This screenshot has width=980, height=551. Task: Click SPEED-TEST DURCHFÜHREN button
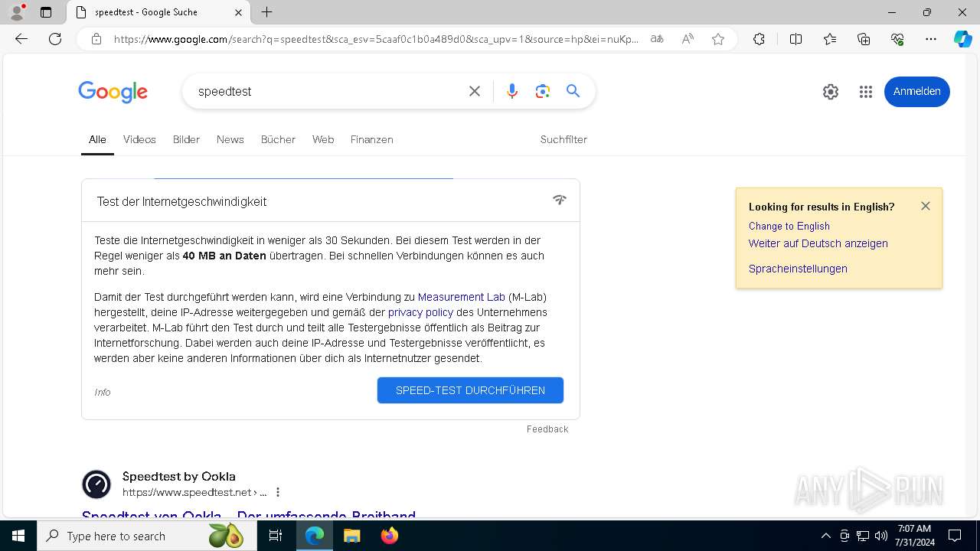[470, 390]
